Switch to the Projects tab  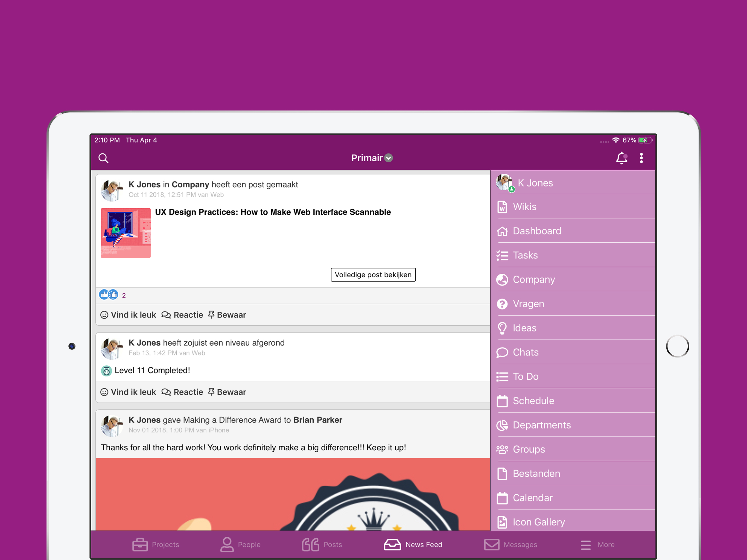(156, 544)
